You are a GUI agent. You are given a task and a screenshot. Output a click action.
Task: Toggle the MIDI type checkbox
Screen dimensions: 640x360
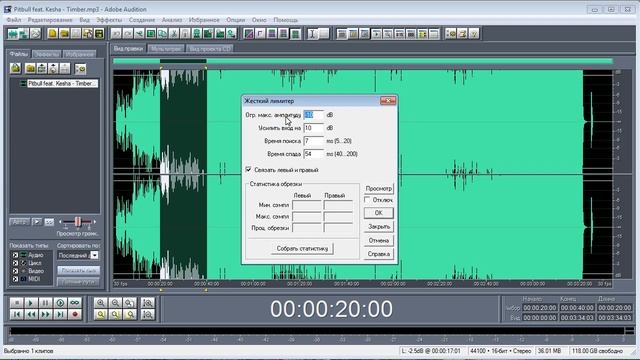pos(15,279)
